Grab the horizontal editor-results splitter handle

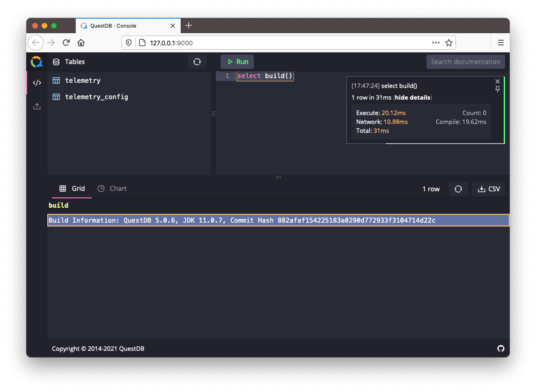tap(279, 177)
